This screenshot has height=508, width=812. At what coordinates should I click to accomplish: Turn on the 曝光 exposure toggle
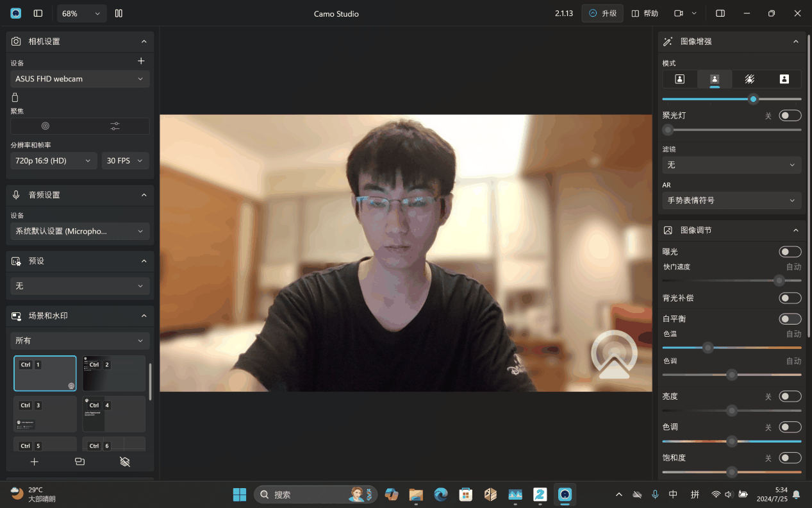[790, 251]
